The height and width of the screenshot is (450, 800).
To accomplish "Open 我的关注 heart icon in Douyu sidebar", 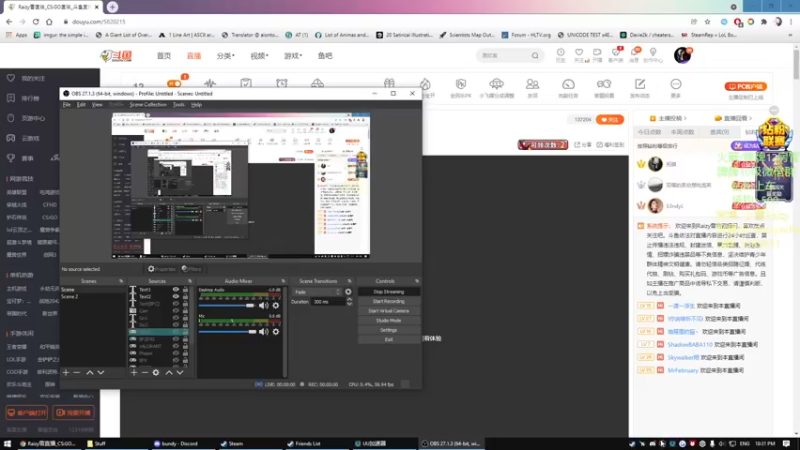I will click(11, 78).
